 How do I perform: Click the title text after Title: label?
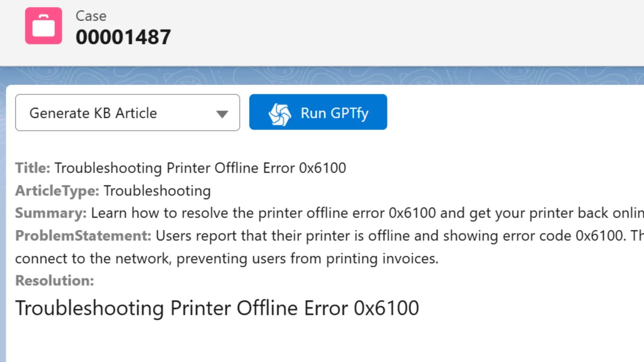point(200,168)
